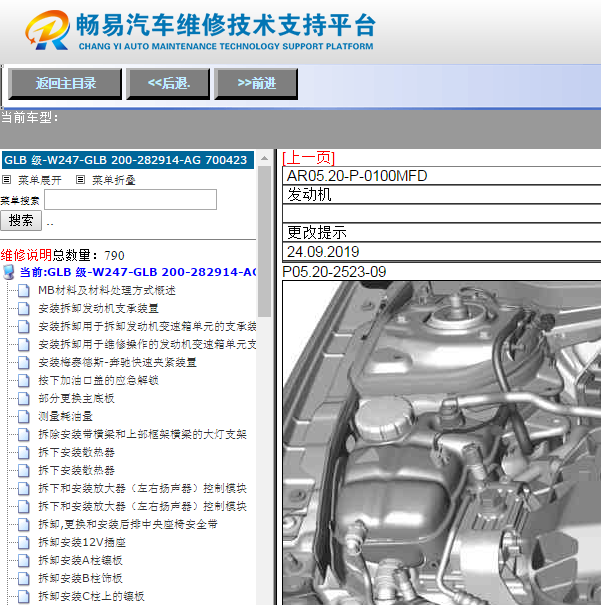
Task: Open the 部分更换主底板 tree entry
Action: pos(76,398)
